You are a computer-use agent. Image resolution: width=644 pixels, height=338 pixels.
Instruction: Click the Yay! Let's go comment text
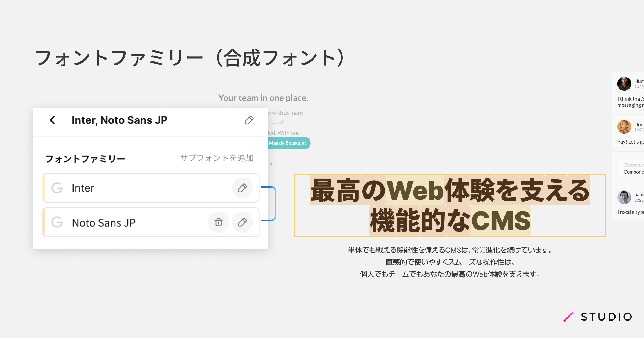click(x=631, y=142)
